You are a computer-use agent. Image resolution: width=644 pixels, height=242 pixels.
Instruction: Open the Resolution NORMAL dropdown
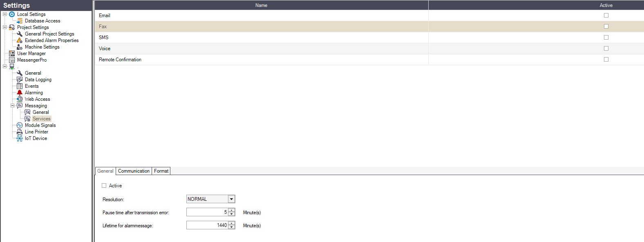(231, 199)
